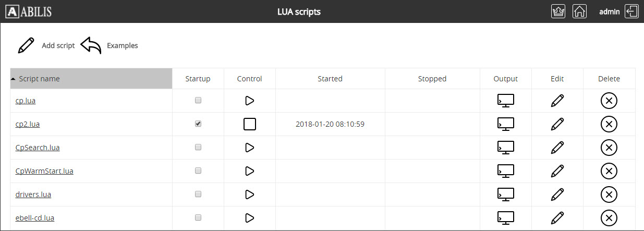Go to home via the house icon

point(579,11)
